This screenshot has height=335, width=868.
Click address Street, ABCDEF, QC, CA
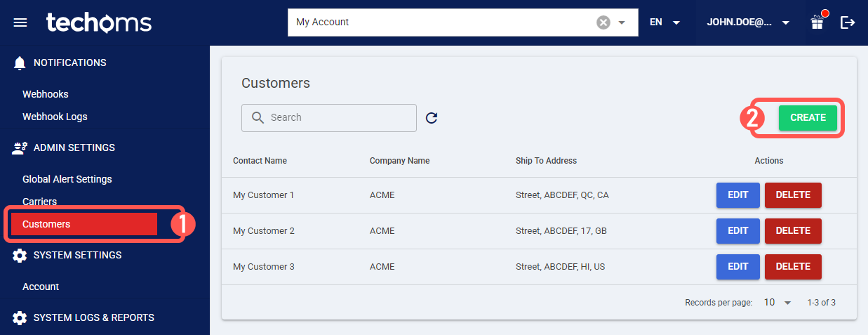pyautogui.click(x=562, y=195)
